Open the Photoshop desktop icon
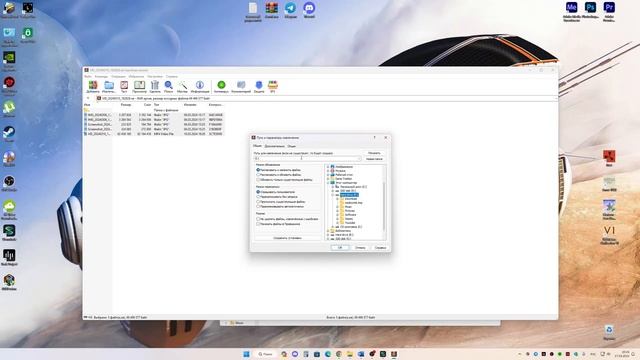640x360 pixels. pos(590,11)
